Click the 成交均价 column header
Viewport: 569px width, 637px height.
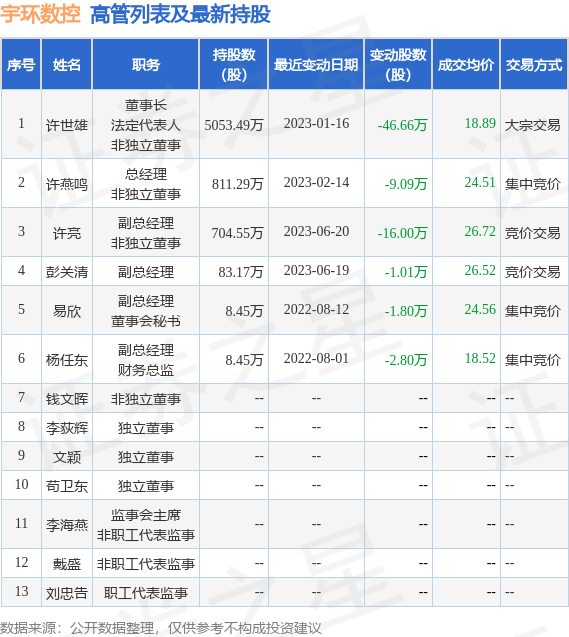pos(466,65)
